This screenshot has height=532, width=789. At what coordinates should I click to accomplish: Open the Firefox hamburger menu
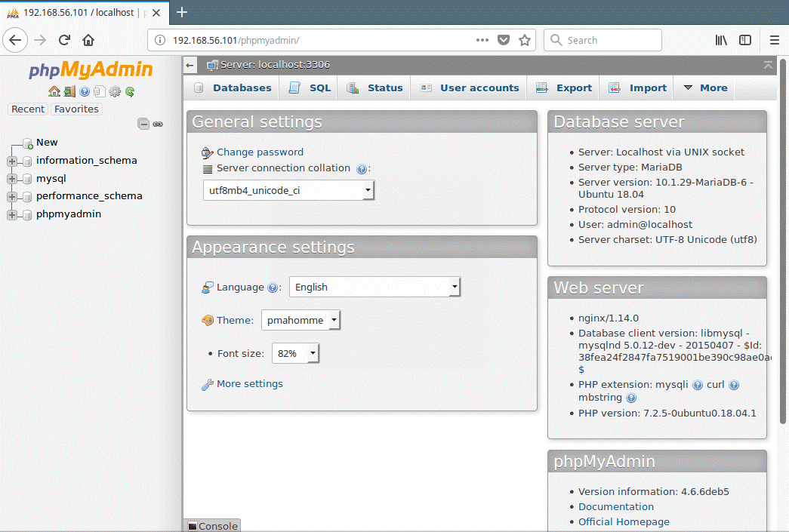tap(775, 40)
